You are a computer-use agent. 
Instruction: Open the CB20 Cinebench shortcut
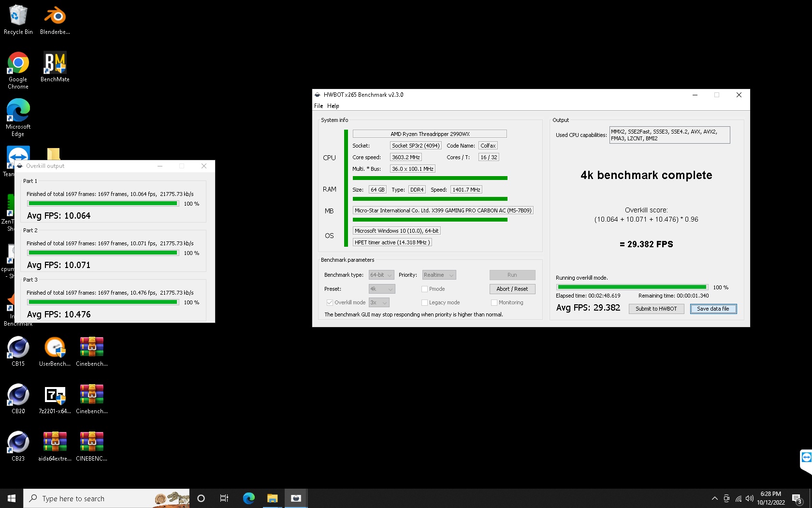tap(18, 399)
